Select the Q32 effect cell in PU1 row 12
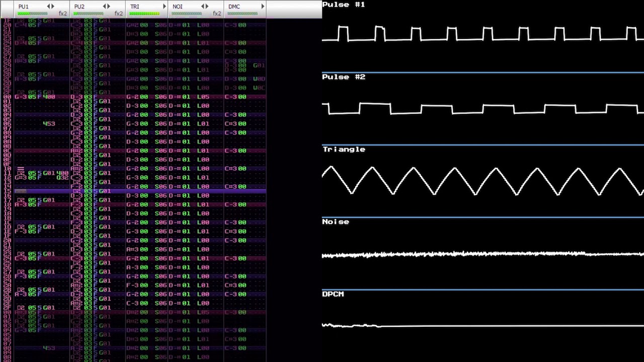 (x=62, y=177)
